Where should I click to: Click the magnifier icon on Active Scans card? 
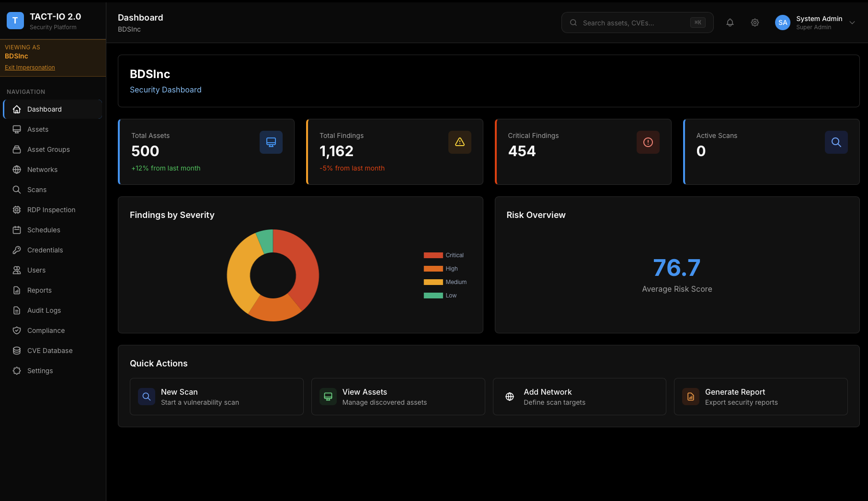coord(836,142)
